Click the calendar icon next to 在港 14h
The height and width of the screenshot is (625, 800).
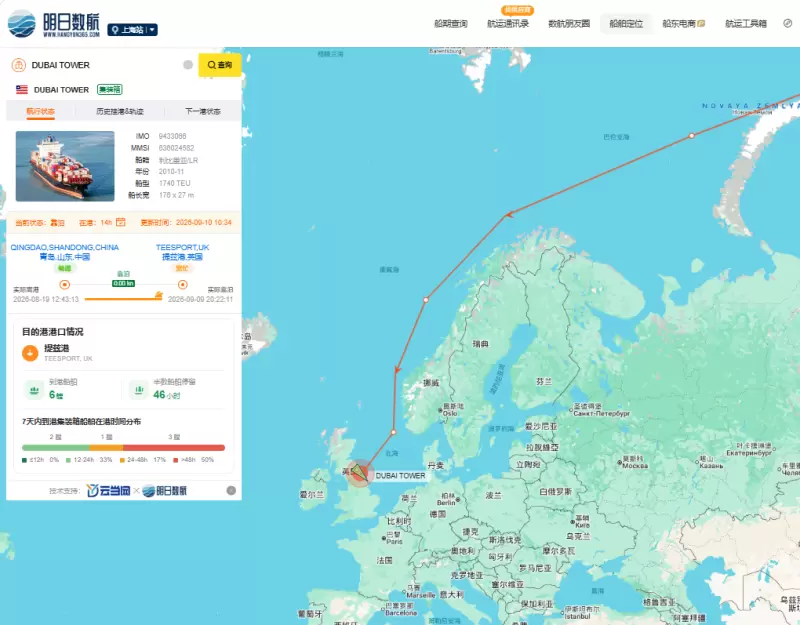tap(120, 222)
